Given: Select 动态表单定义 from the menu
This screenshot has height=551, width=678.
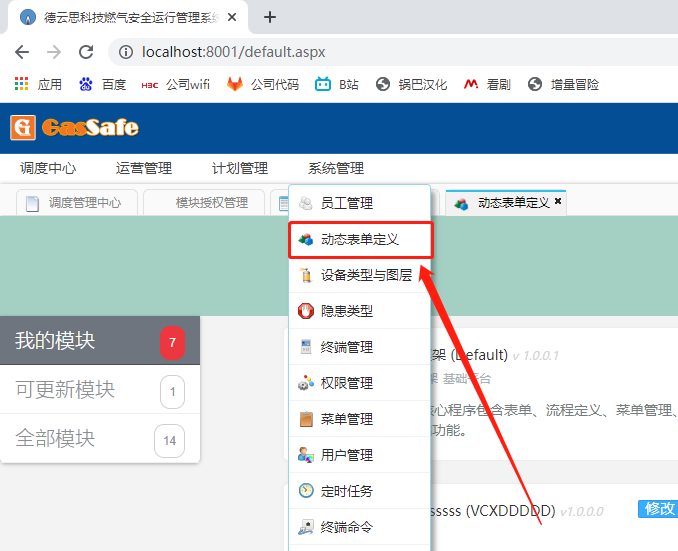Looking at the screenshot, I should 360,240.
